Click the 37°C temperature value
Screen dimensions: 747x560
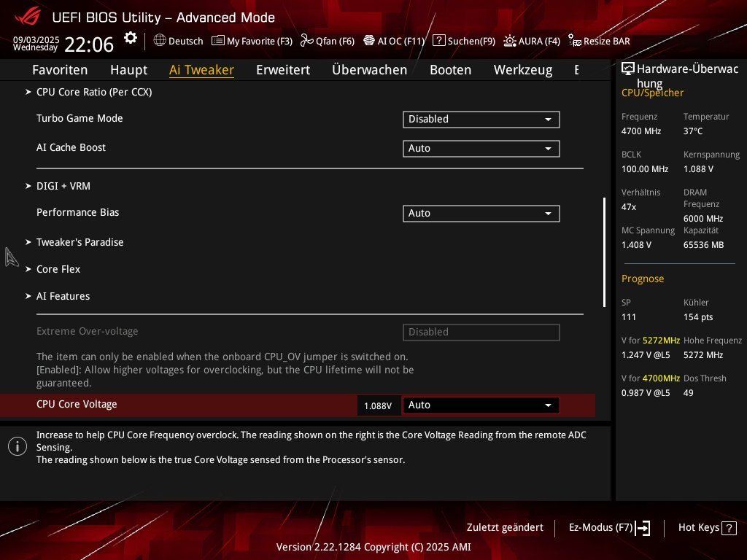click(x=693, y=131)
